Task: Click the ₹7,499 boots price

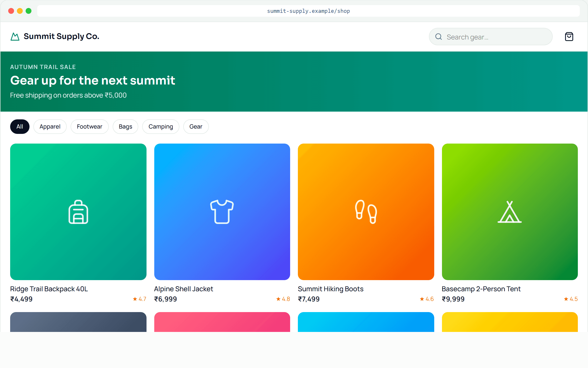Action: click(x=309, y=299)
